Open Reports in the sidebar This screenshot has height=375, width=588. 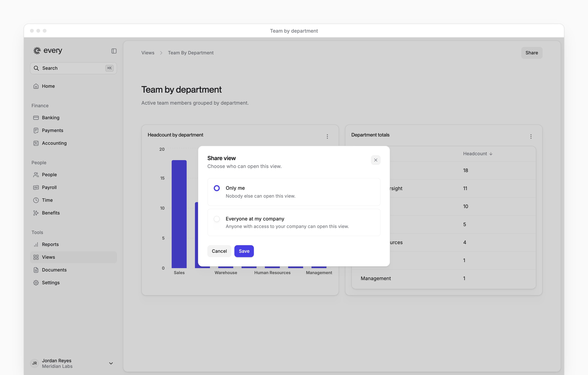pyautogui.click(x=73, y=244)
